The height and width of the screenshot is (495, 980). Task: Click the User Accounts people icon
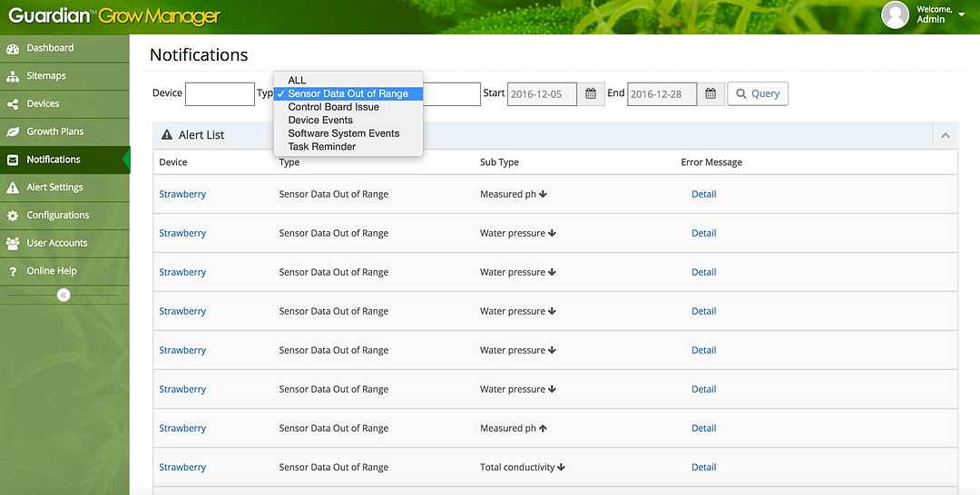[13, 244]
